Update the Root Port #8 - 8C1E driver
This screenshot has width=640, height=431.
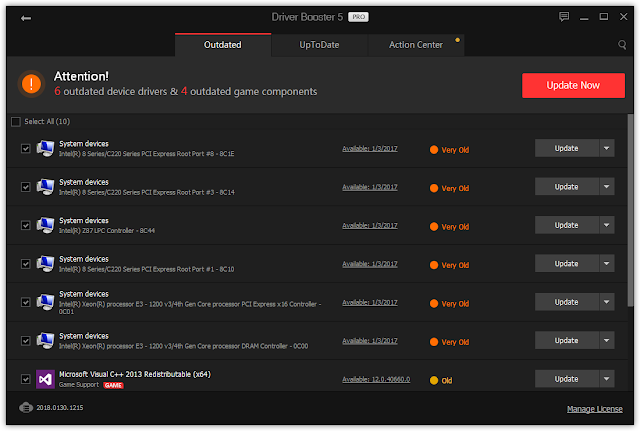(567, 148)
